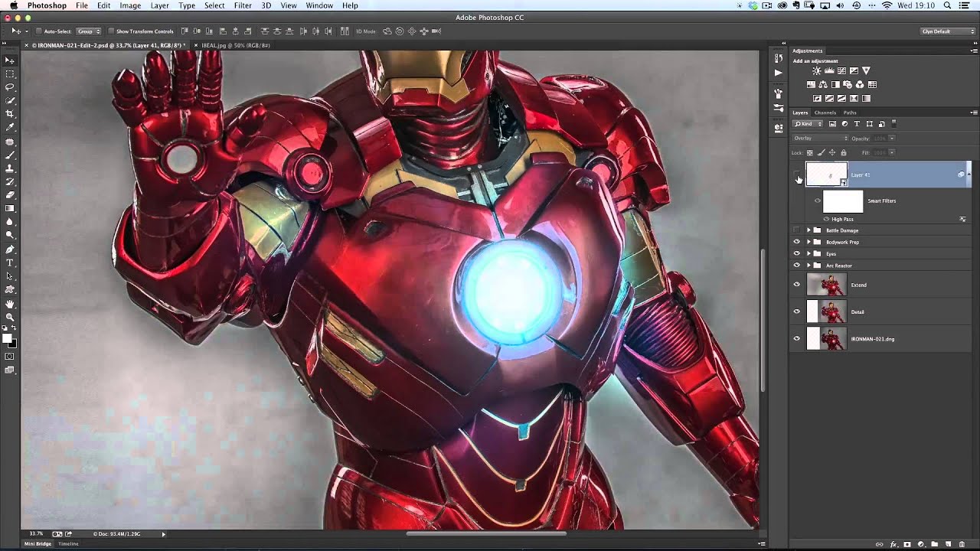Create a new group from Layers panel footer
Screen dimensions: 980x551
(934, 544)
